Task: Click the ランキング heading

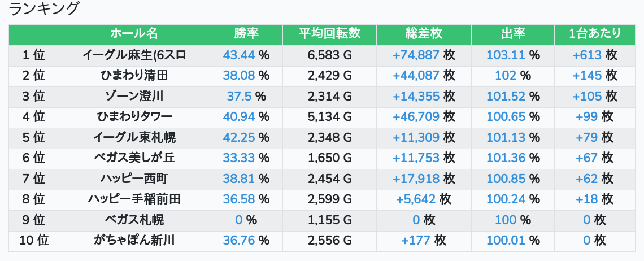Action: 45,10
